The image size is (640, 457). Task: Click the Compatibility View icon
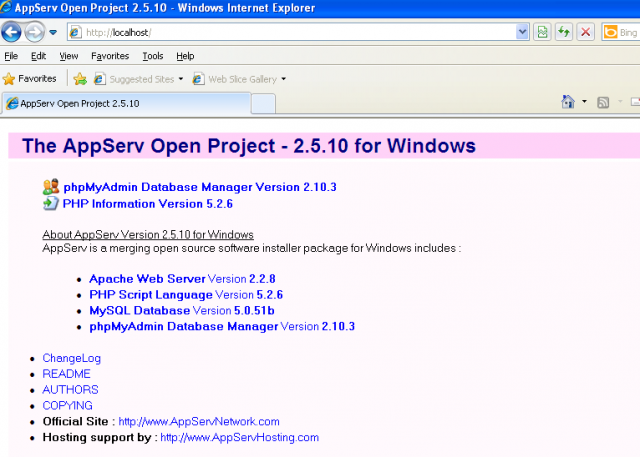(542, 32)
